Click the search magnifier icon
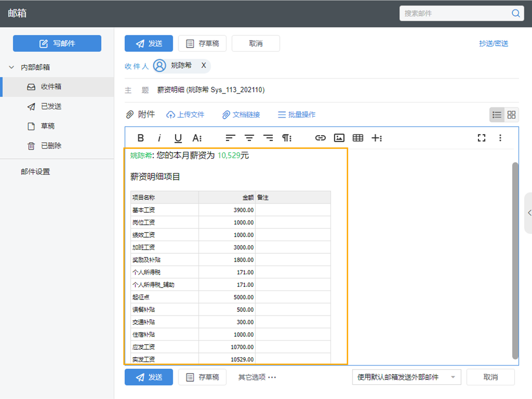This screenshot has height=399, width=532. click(516, 13)
